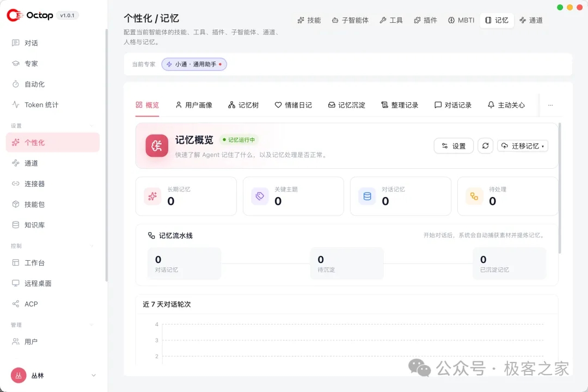Open memory 设置 button
The height and width of the screenshot is (392, 588).
(454, 146)
